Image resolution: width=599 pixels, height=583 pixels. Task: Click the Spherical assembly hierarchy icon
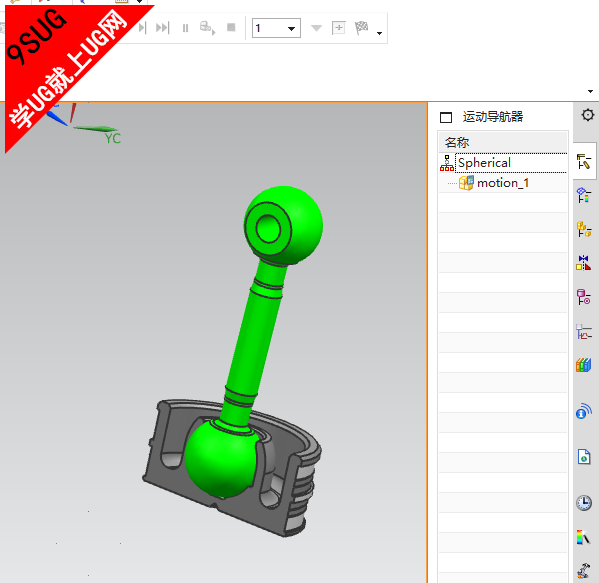point(447,163)
